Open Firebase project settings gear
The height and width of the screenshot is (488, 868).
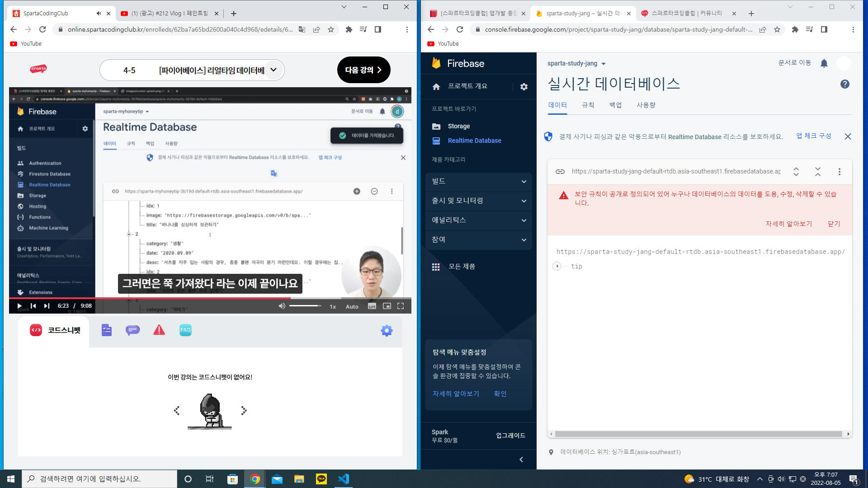click(524, 87)
